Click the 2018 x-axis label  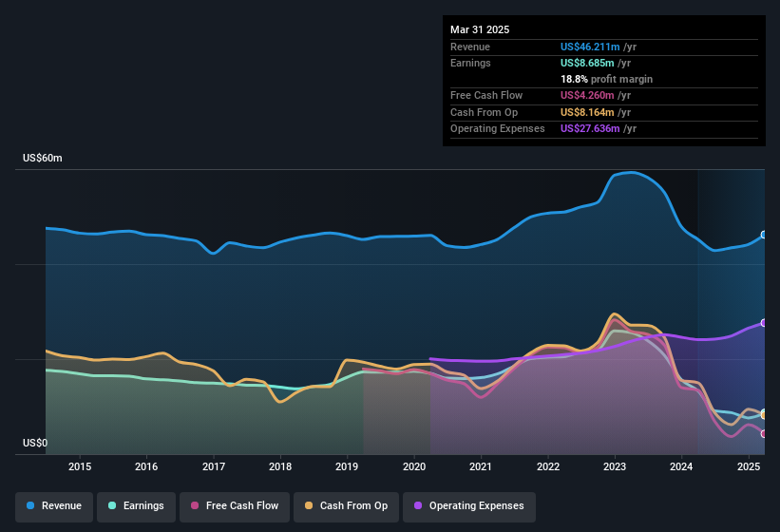280,466
